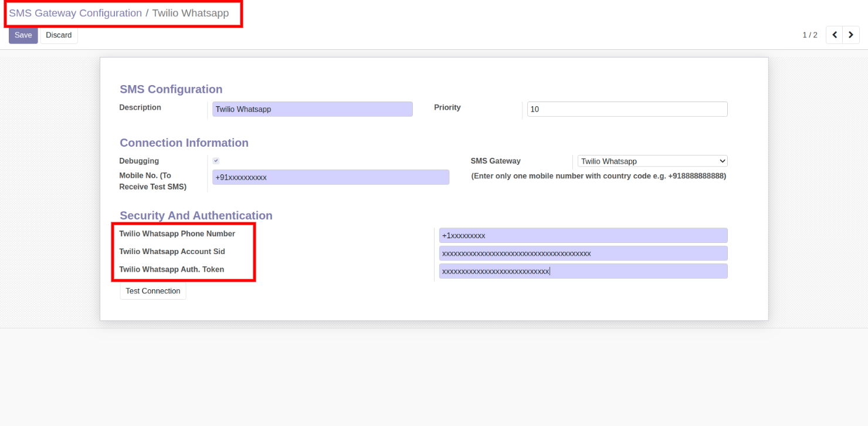Select the test Mobile No. input

tap(331, 177)
